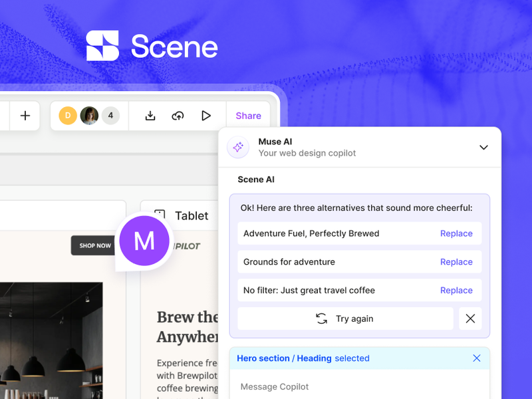The height and width of the screenshot is (399, 532).
Task: Click the collaborator profile photo avatar
Action: [88, 115]
